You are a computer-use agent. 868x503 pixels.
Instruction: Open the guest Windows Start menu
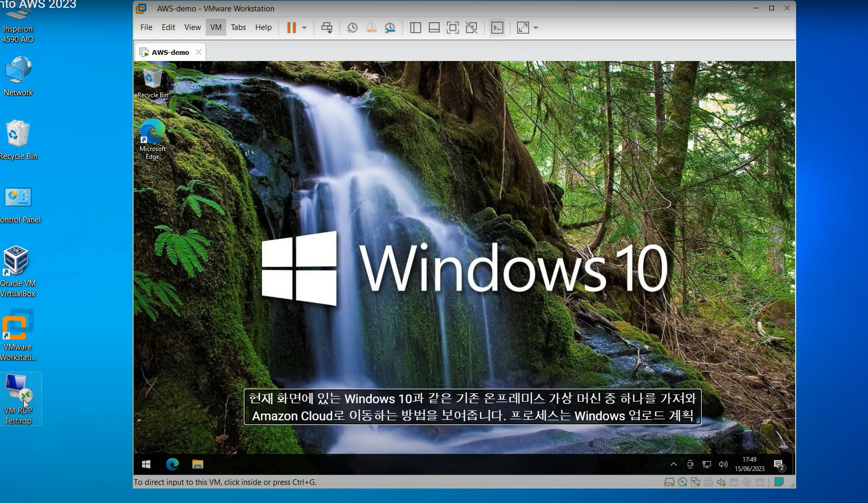[146, 464]
